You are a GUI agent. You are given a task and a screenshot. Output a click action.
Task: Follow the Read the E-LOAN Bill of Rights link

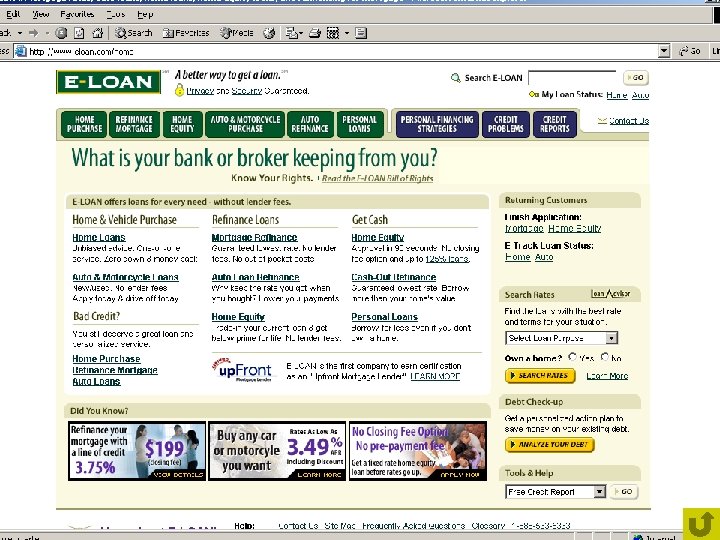click(377, 178)
